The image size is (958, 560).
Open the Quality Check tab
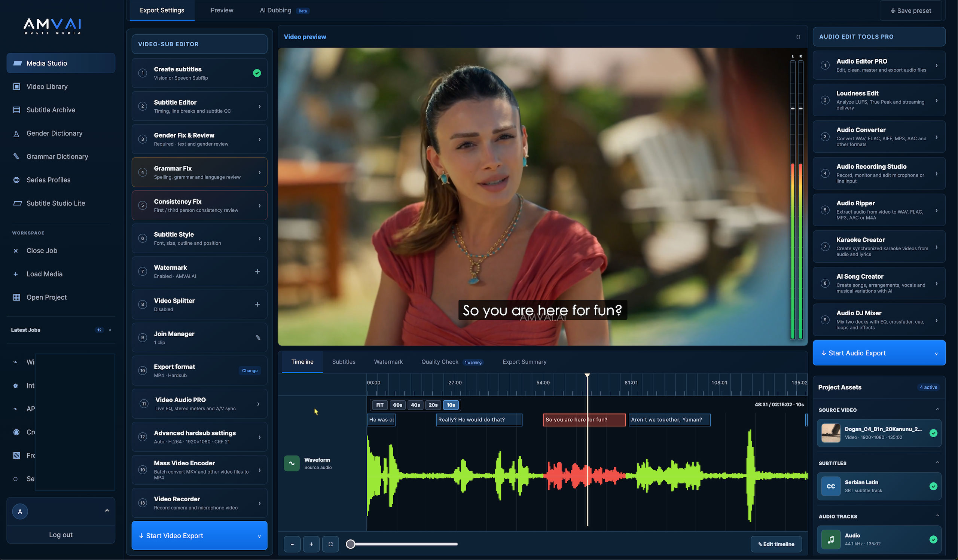click(x=452, y=362)
